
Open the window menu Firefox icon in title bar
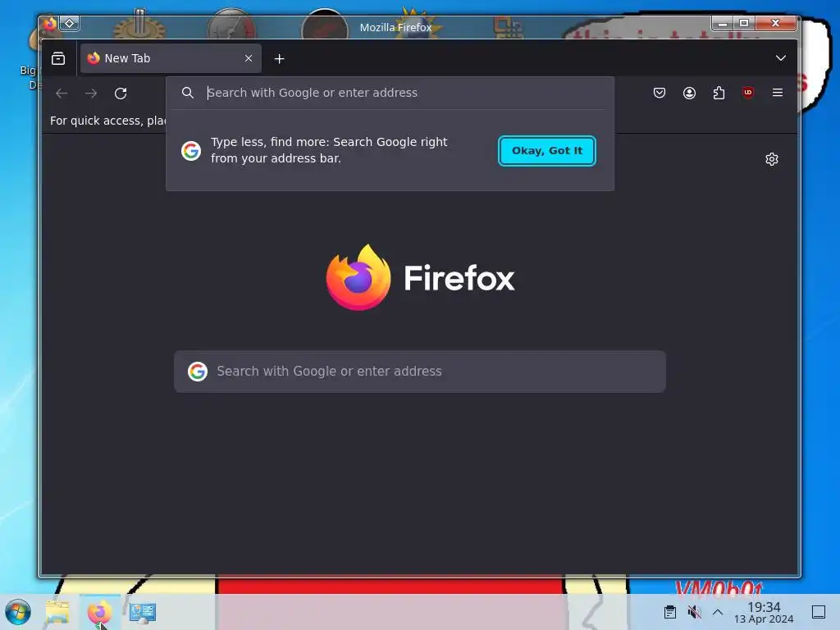pyautogui.click(x=50, y=24)
